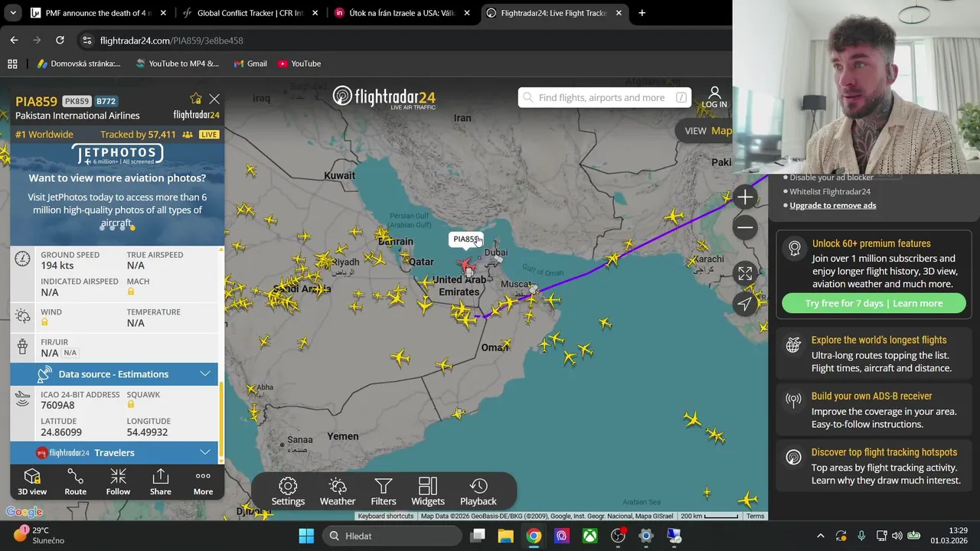
Task: Add PIA859 to favorites with star
Action: point(196,99)
